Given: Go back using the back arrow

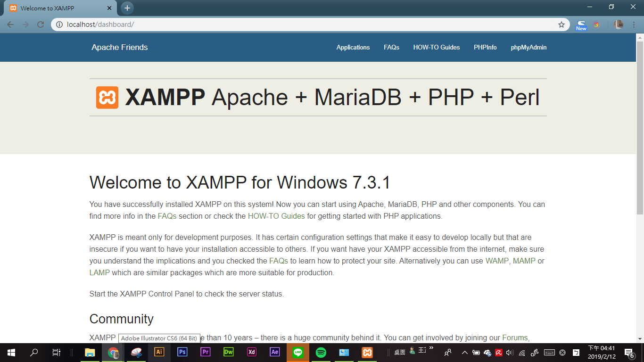Looking at the screenshot, I should click(x=10, y=25).
